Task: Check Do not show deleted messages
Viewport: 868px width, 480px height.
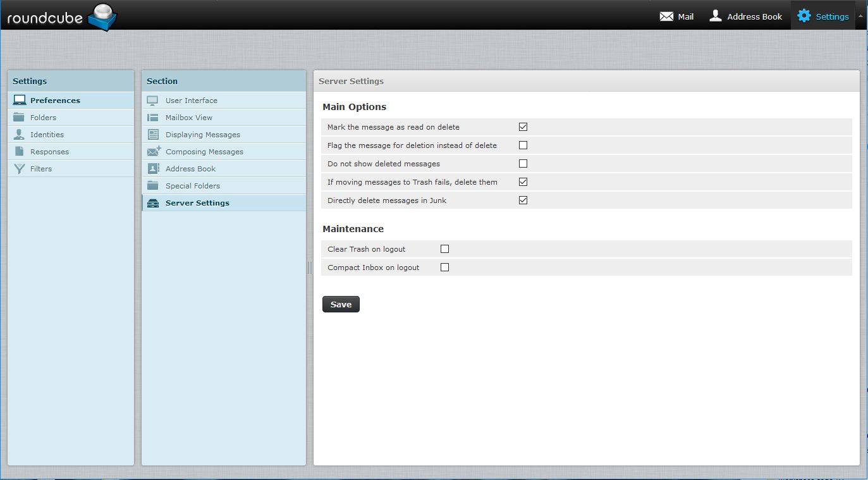Action: coord(523,164)
